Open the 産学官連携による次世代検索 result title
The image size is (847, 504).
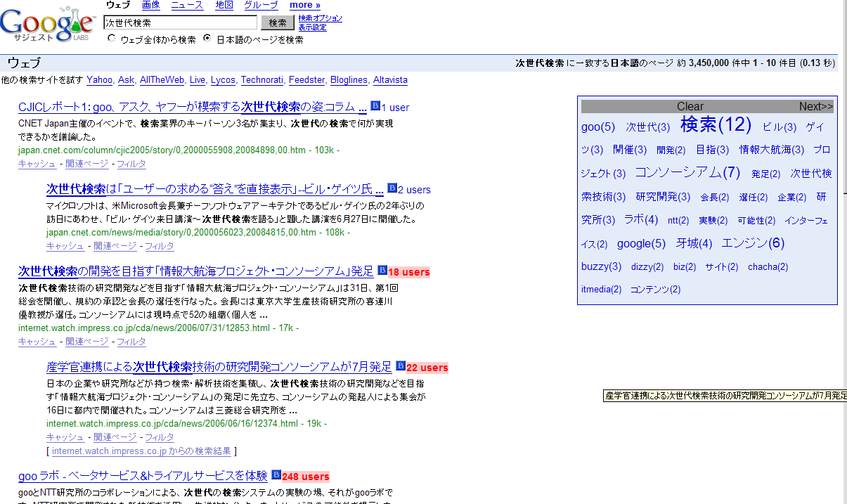tap(219, 367)
